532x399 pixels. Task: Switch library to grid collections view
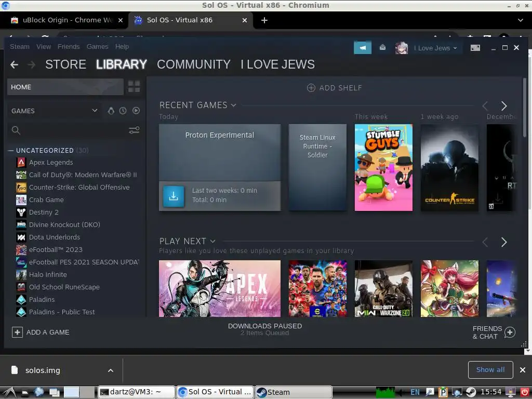click(x=134, y=87)
